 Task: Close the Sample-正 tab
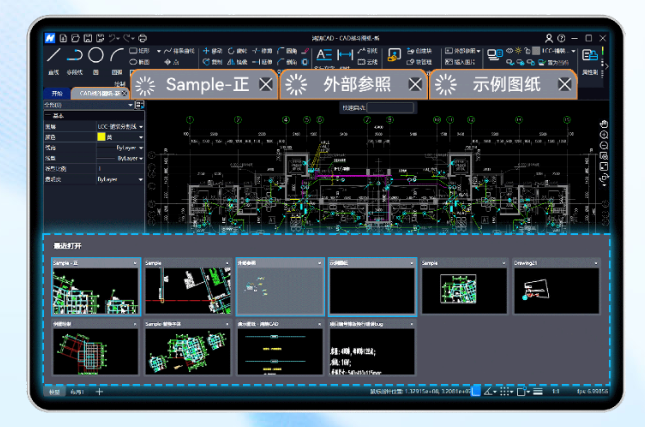pos(264,85)
